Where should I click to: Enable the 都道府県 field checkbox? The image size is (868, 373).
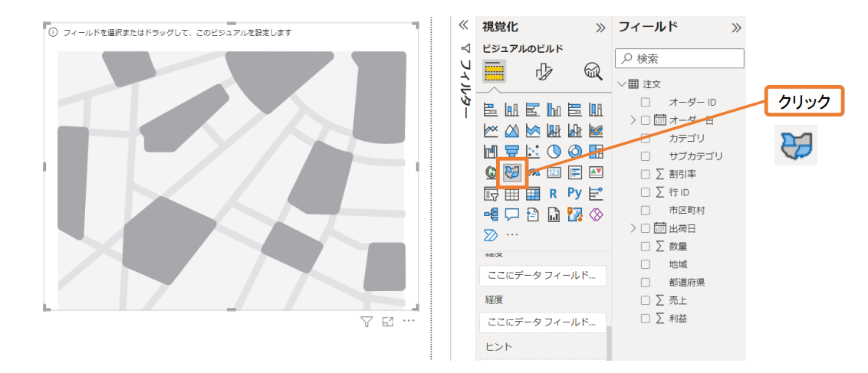coord(646,282)
